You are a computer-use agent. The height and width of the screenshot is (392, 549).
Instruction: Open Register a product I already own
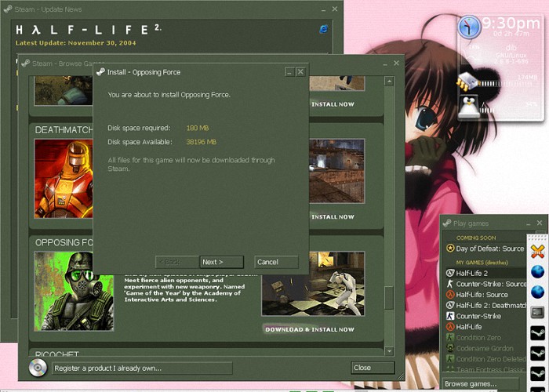[x=142, y=368]
